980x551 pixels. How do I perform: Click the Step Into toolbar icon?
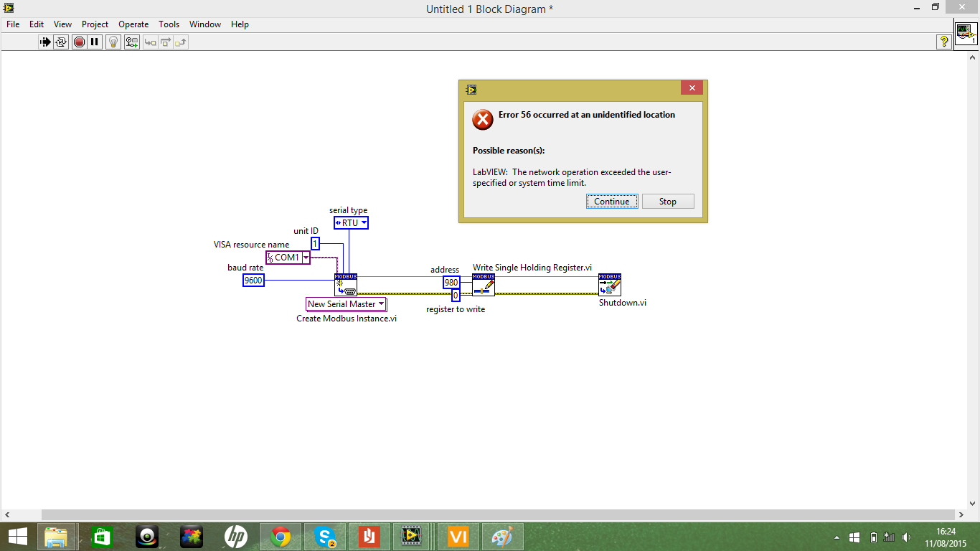[150, 42]
